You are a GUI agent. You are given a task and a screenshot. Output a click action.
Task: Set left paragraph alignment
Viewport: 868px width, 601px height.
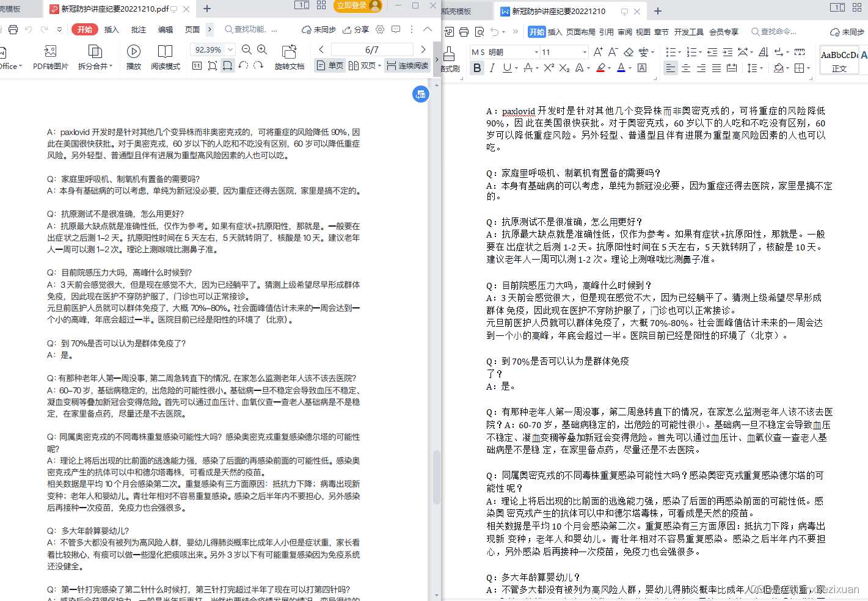pyautogui.click(x=671, y=68)
